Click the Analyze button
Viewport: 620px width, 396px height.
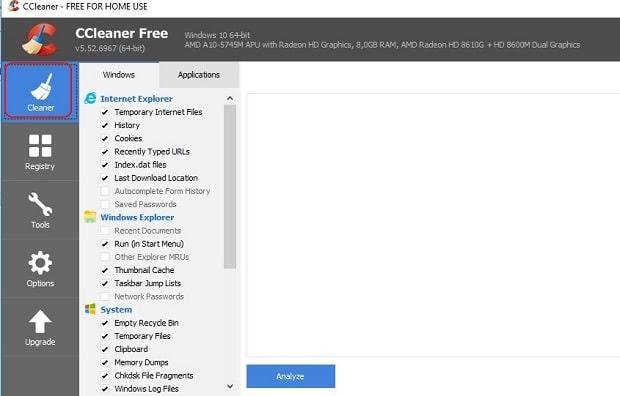[291, 376]
